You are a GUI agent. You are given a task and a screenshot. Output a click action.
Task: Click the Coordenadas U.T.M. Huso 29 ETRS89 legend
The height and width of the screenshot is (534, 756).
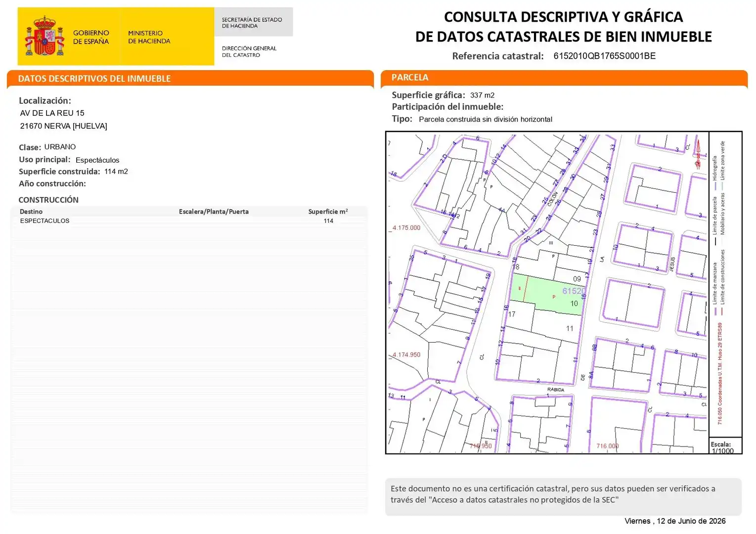(x=720, y=374)
